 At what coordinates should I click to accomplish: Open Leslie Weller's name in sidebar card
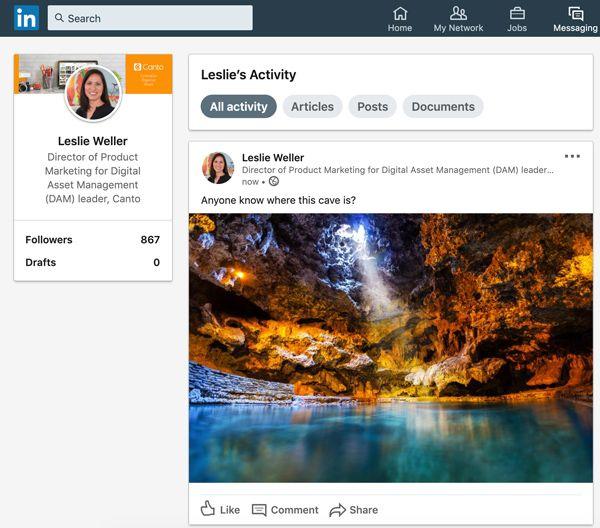[x=93, y=141]
